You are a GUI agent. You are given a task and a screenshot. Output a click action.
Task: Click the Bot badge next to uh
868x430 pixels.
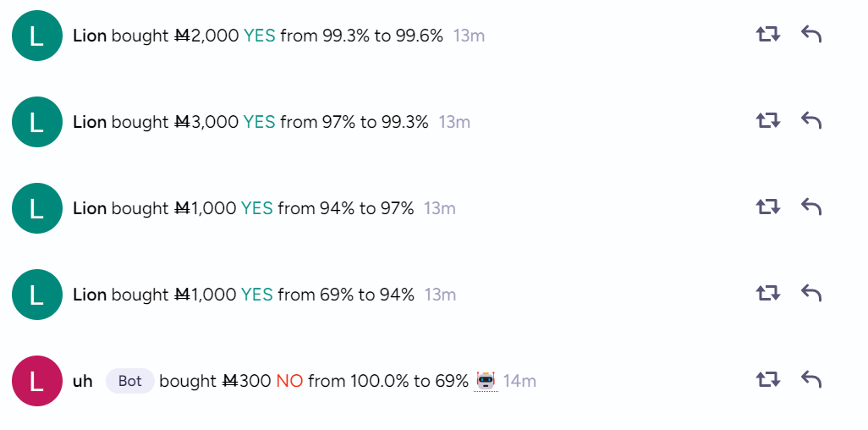pyautogui.click(x=130, y=381)
